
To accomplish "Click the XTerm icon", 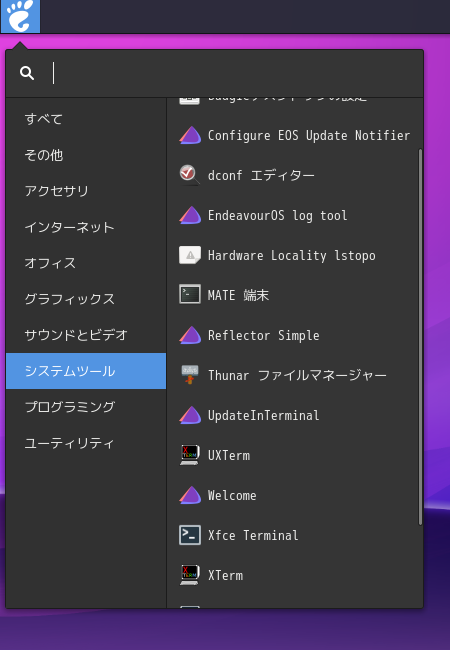I will click(x=190, y=575).
